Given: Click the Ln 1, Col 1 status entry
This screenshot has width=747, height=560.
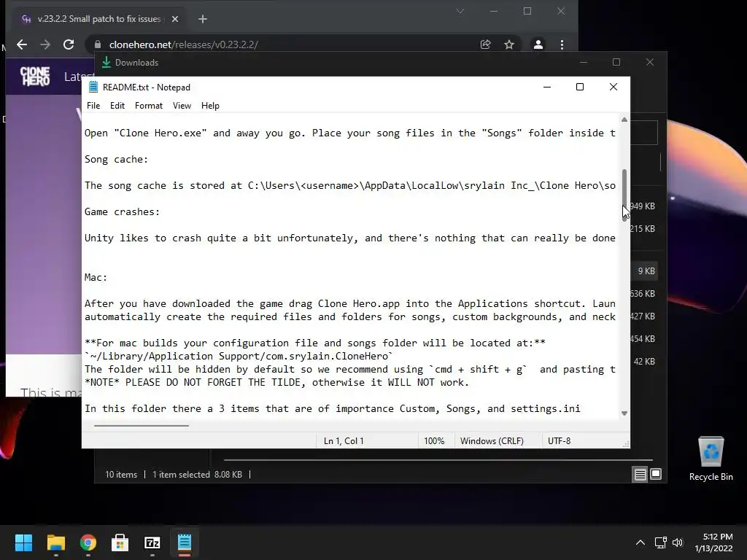Looking at the screenshot, I should [x=344, y=441].
